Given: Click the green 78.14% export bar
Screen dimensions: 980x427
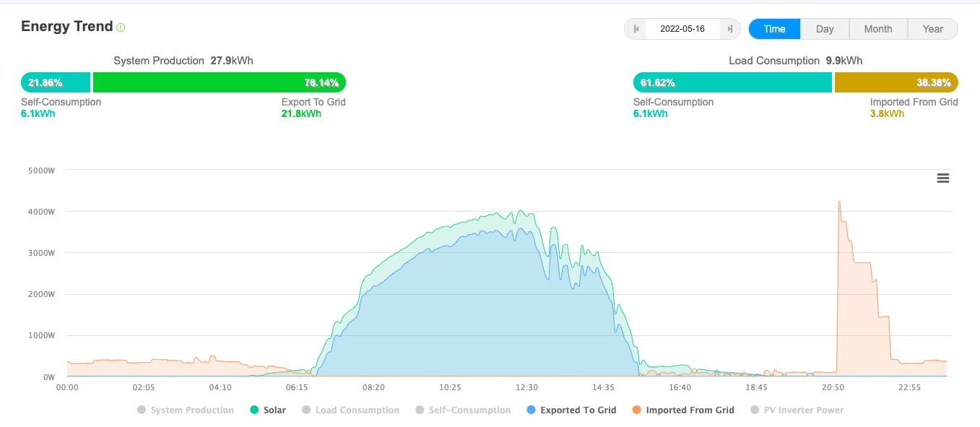Looking at the screenshot, I should coord(220,82).
